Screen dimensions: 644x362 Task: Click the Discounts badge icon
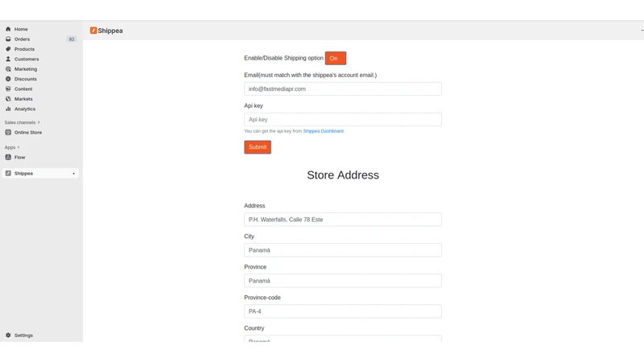pos(8,79)
